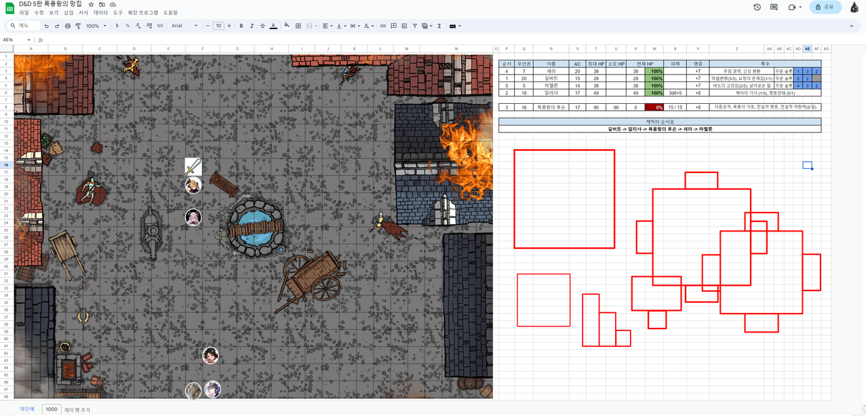Image resolution: width=868 pixels, height=416 pixels.
Task: Decrease decimal places
Action: click(x=138, y=26)
